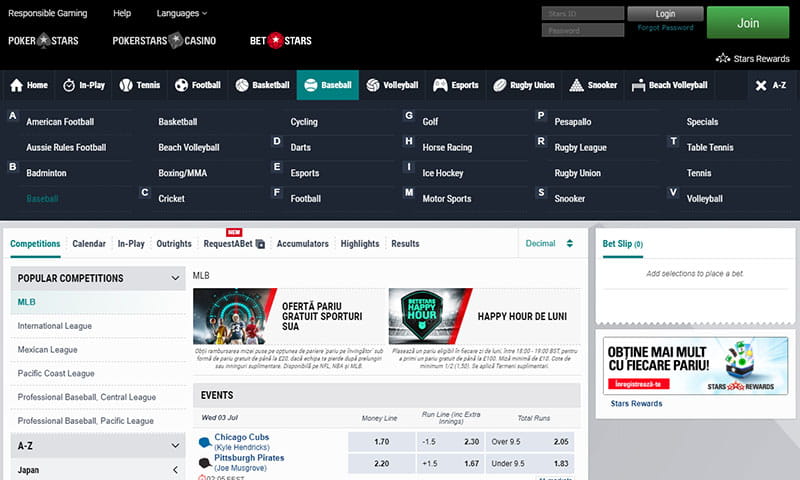Click the Chicago Cubs team cap icon

coord(205,442)
